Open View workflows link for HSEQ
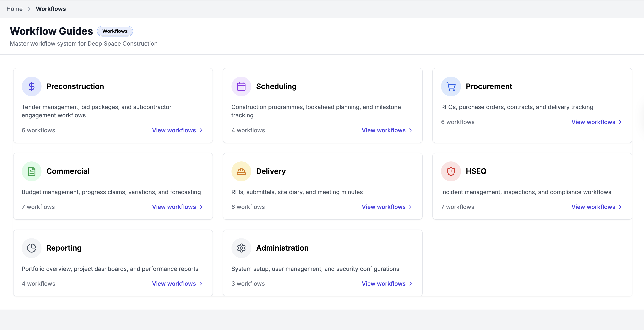The width and height of the screenshot is (644, 330). 597,207
